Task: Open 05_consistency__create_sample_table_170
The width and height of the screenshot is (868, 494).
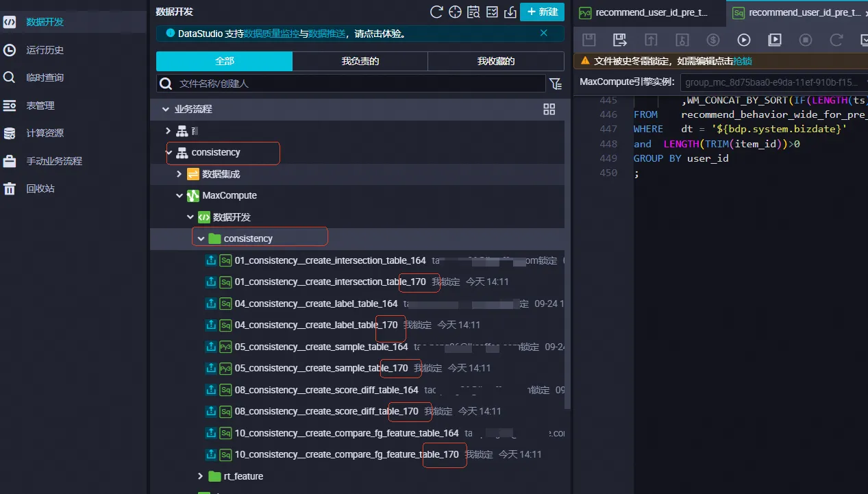Action: pyautogui.click(x=321, y=368)
